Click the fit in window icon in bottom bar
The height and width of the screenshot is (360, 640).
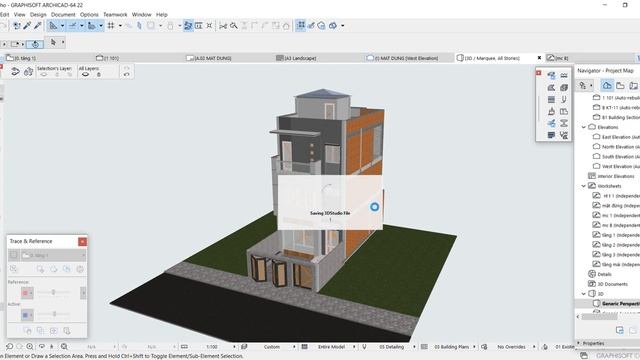point(64,347)
